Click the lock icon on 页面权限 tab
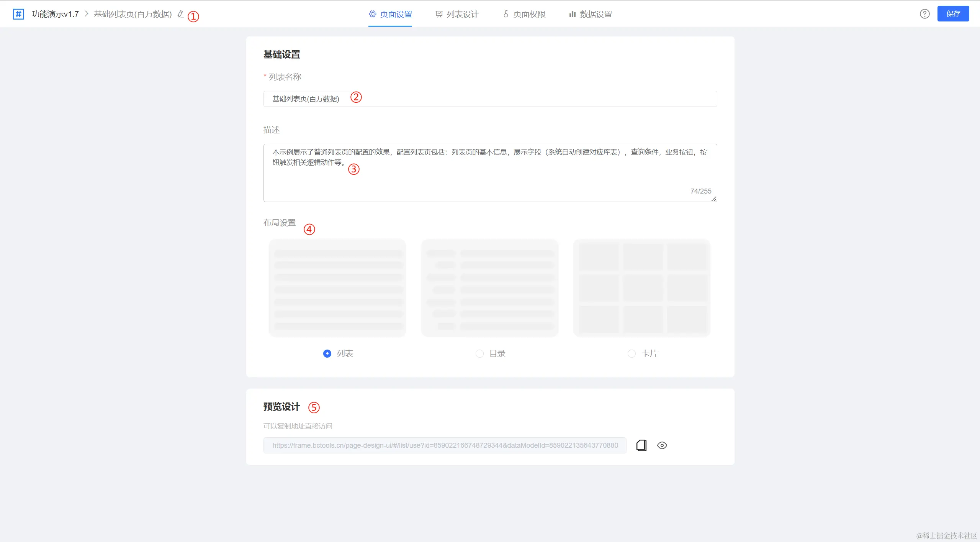The image size is (980, 542). (506, 14)
